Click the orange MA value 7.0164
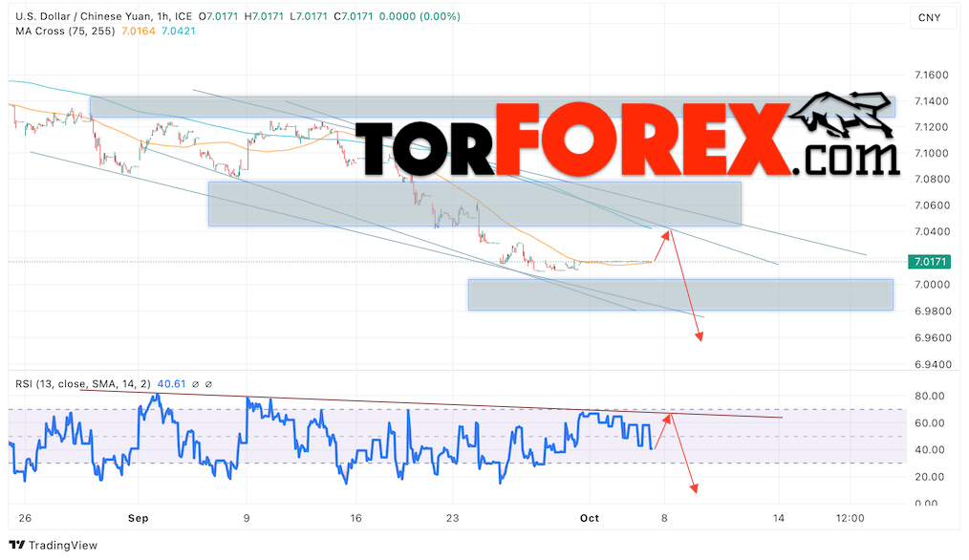 pos(139,31)
